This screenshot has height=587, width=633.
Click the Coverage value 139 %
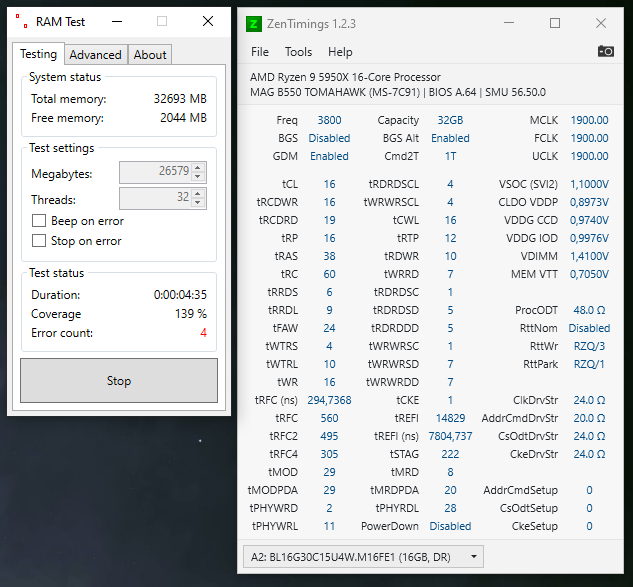[191, 314]
